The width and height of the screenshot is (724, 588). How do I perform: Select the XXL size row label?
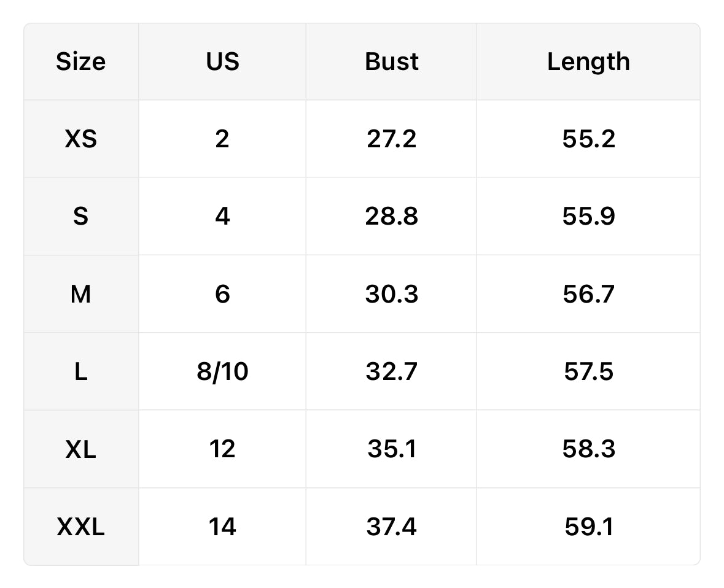(81, 526)
